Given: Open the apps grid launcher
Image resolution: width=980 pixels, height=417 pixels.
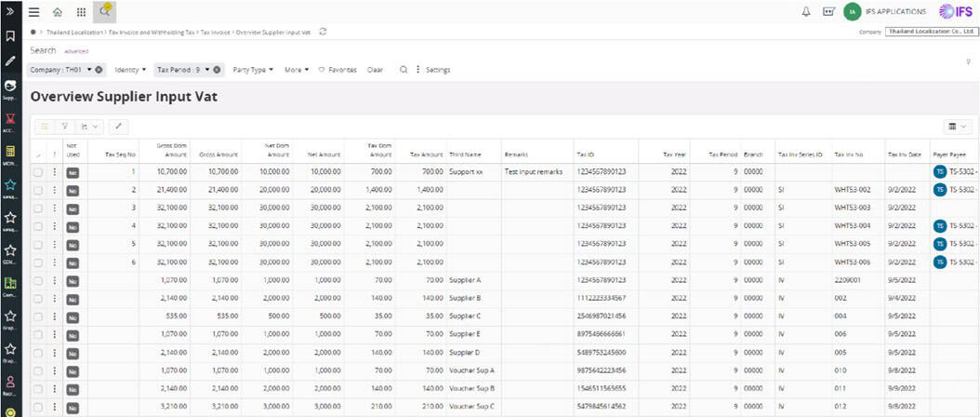Looking at the screenshot, I should tap(81, 12).
